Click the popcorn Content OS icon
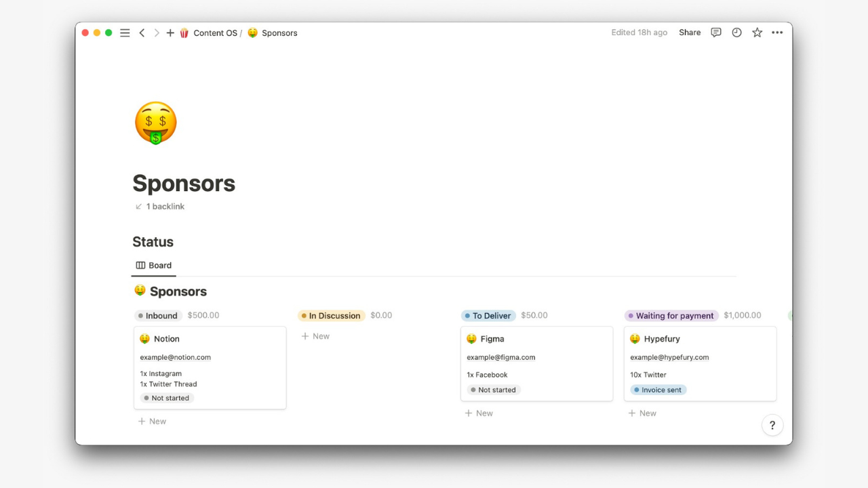 point(184,33)
